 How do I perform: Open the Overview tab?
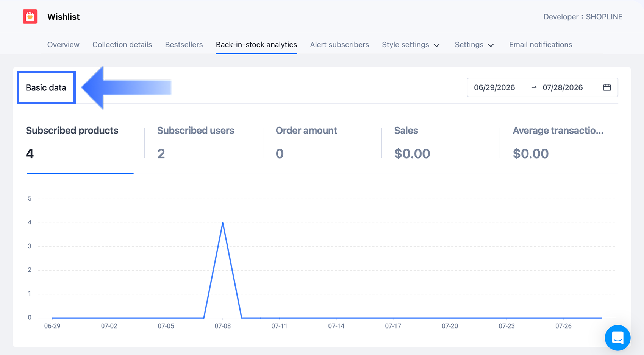tap(63, 45)
